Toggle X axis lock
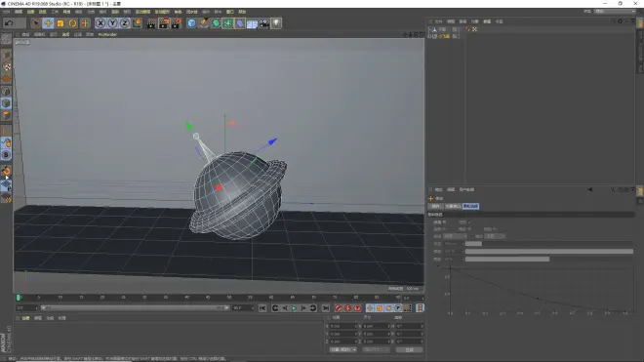This screenshot has width=644, height=362. 101,23
